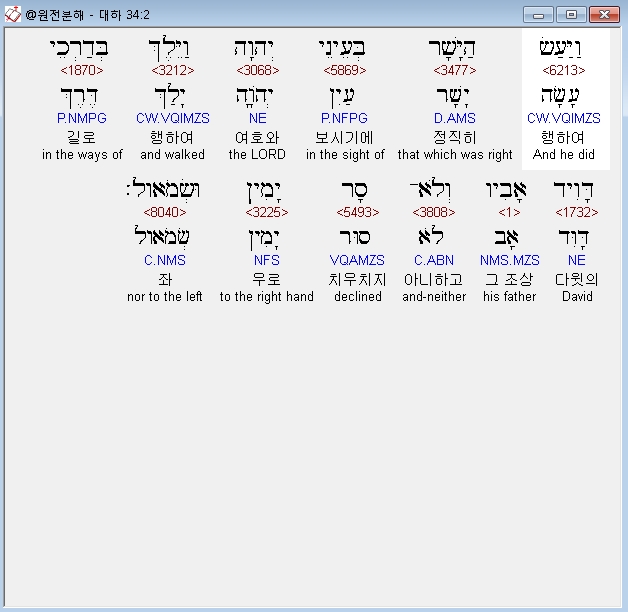This screenshot has height=612, width=628.
Task: Click NE code above 'the LORD'
Action: (x=258, y=118)
